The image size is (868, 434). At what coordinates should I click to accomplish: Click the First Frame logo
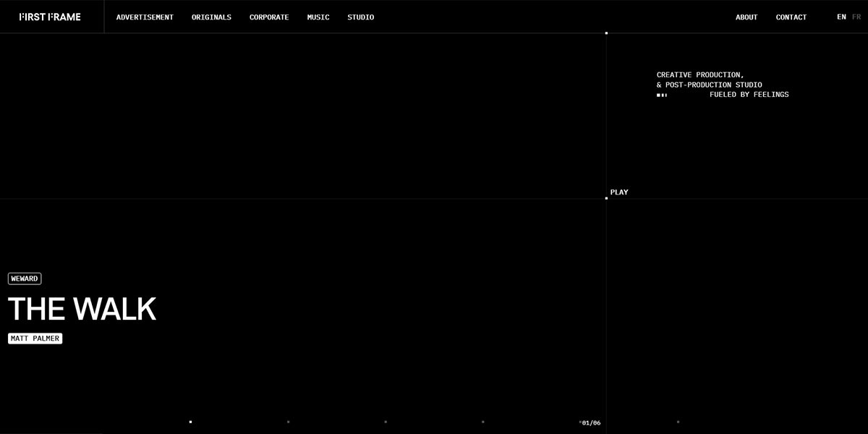tap(50, 17)
